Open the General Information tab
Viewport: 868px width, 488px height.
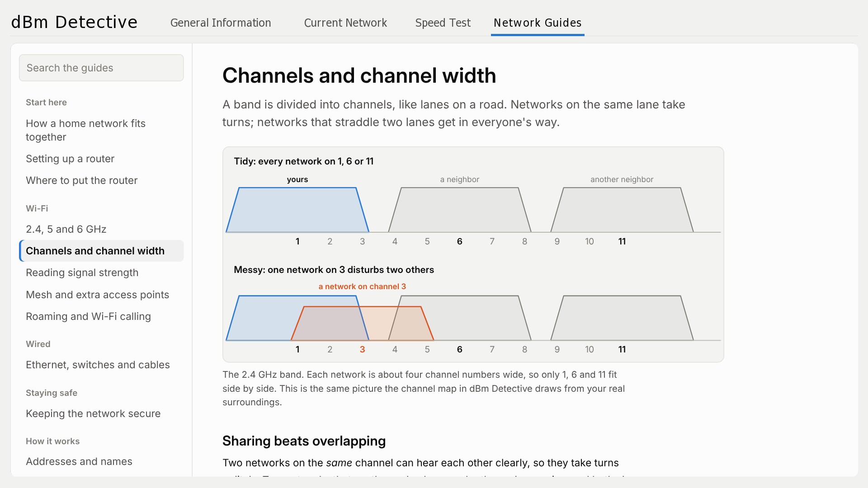(x=220, y=23)
